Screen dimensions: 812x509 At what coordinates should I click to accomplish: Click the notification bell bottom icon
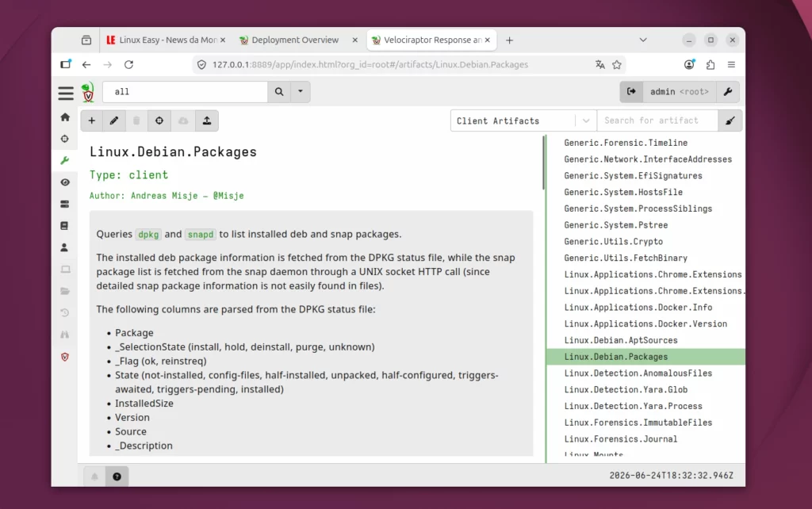[x=95, y=476]
